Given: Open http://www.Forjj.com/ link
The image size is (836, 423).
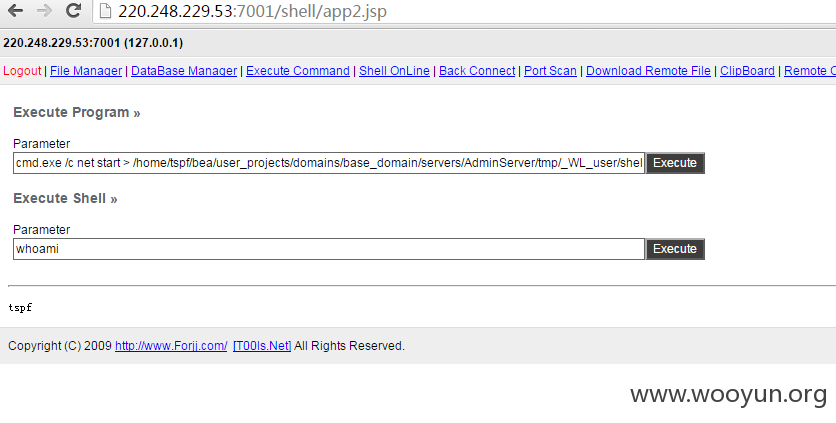Looking at the screenshot, I should coord(171,346).
